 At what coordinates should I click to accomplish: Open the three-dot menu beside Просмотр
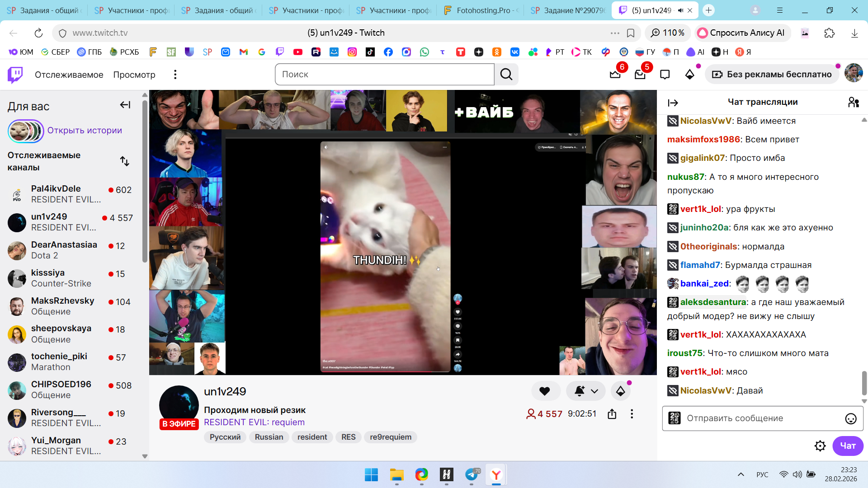(175, 75)
